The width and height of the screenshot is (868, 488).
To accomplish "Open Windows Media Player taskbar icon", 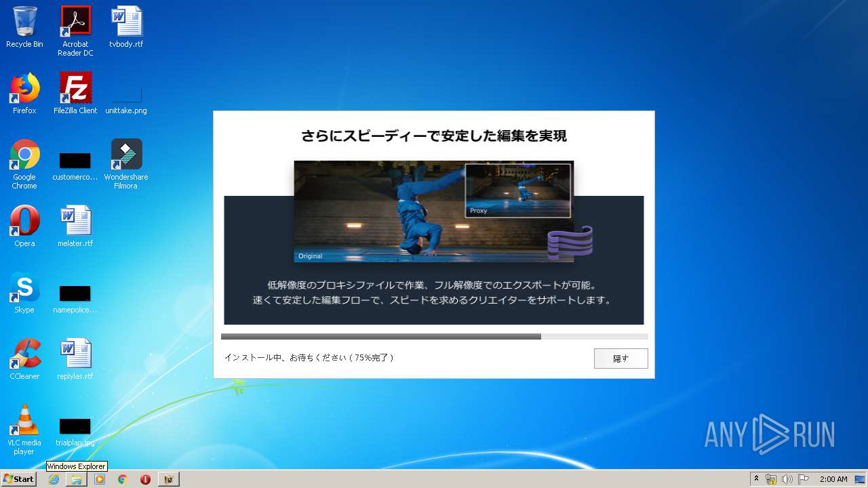I will [x=100, y=479].
